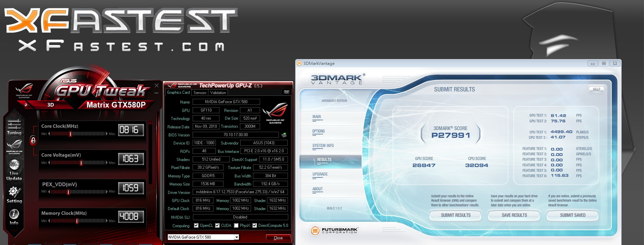The image size is (644, 245).
Task: Click the Core Clock value display
Action: 131,130
